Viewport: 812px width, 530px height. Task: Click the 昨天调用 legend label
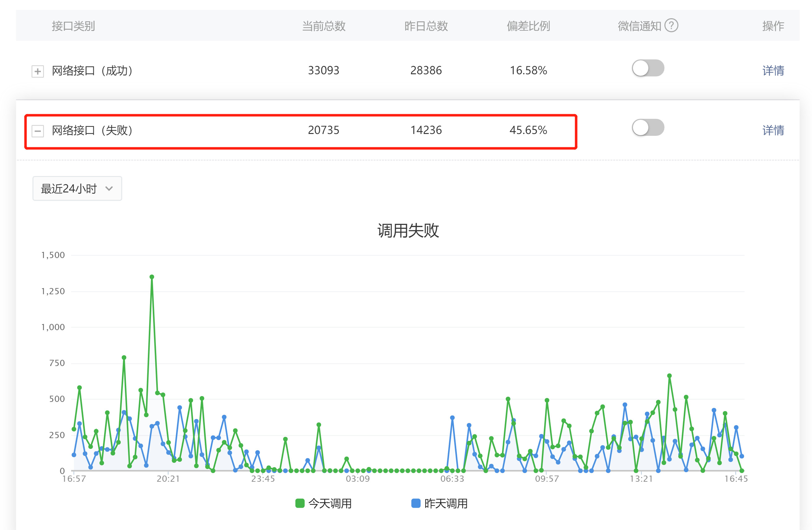(x=445, y=503)
